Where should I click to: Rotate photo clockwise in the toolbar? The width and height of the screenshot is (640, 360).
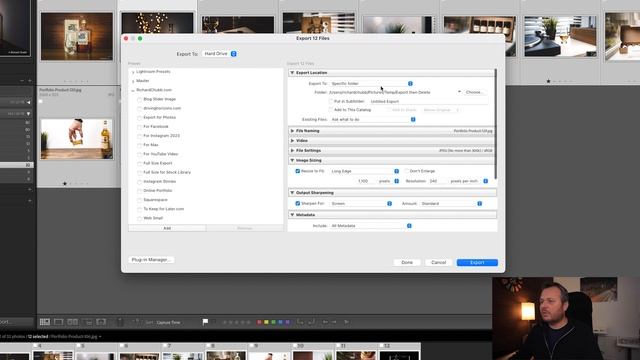tap(311, 322)
